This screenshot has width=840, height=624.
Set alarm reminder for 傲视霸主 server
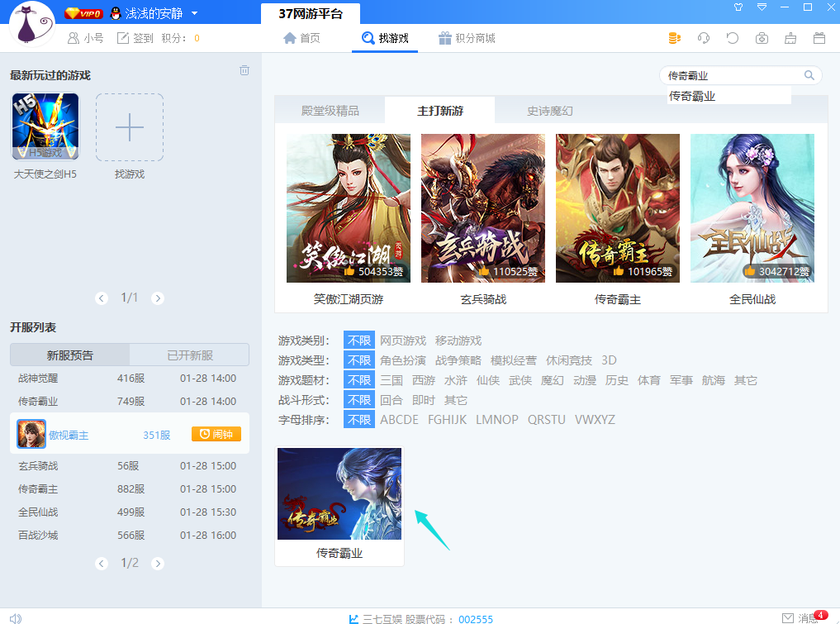216,434
